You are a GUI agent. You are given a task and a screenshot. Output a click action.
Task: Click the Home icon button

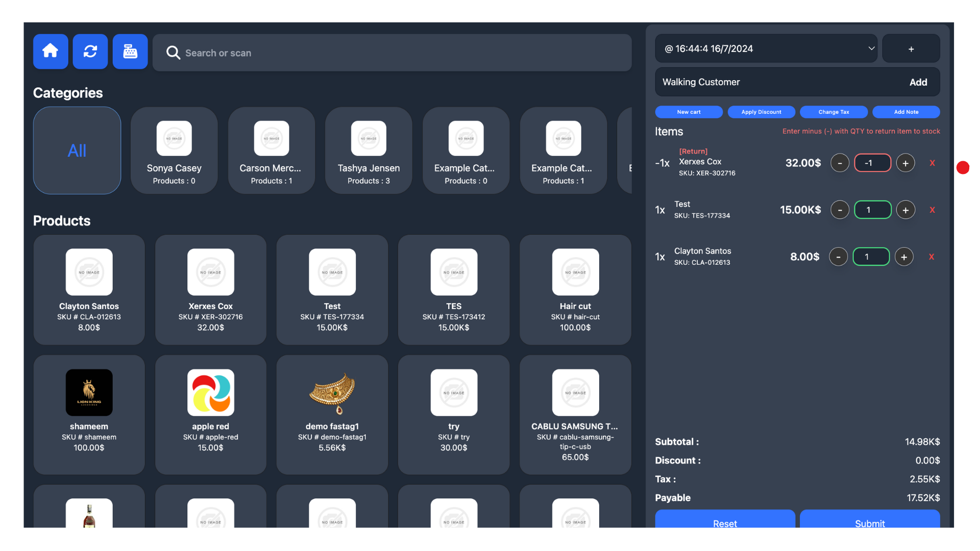click(x=51, y=52)
